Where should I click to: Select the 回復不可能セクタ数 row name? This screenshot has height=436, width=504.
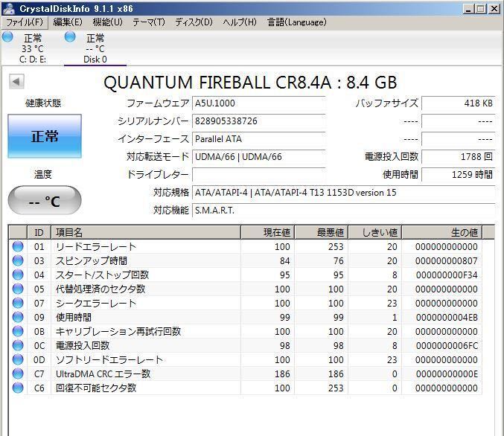(96, 388)
